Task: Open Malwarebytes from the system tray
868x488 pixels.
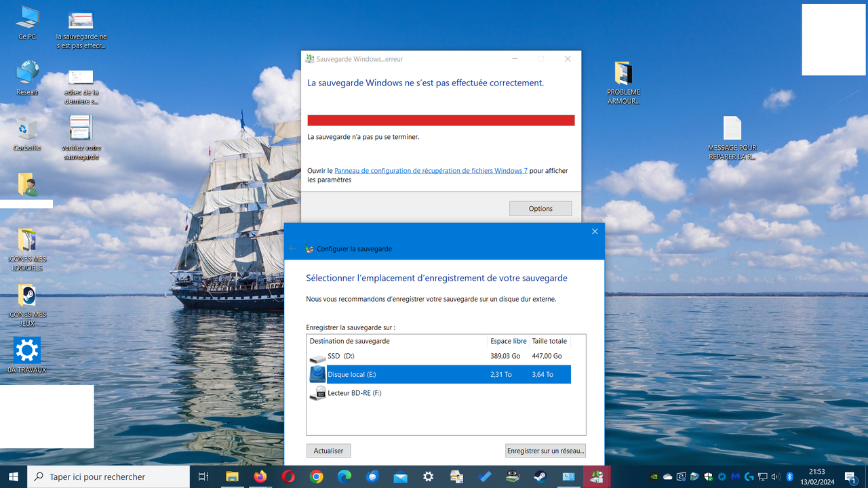Action: [734, 476]
